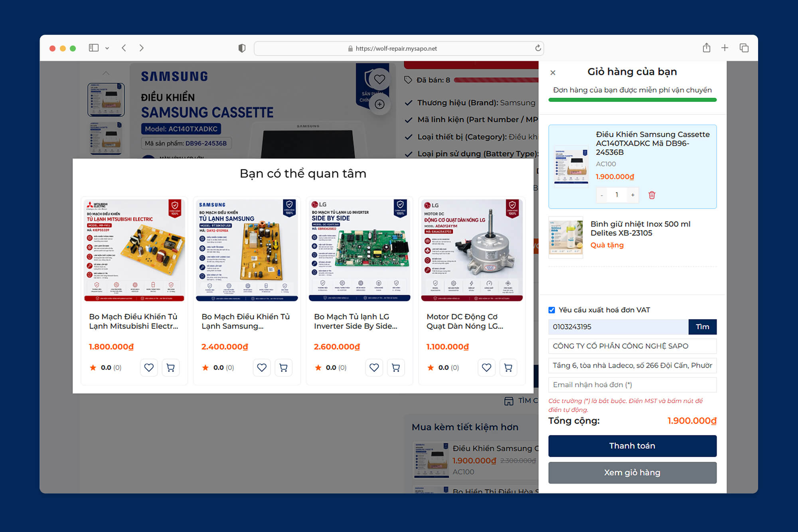Viewport: 798px width, 532px height.
Task: Open Mitsubishi Electric board product image
Action: click(x=134, y=250)
